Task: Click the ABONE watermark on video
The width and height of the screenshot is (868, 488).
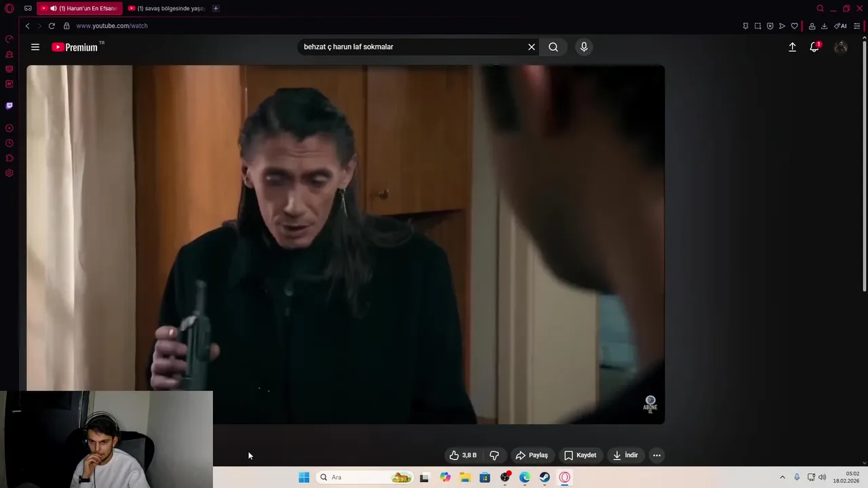Action: [650, 404]
